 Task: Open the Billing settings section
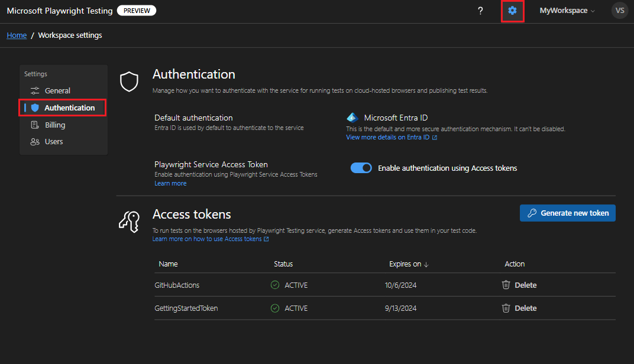55,125
